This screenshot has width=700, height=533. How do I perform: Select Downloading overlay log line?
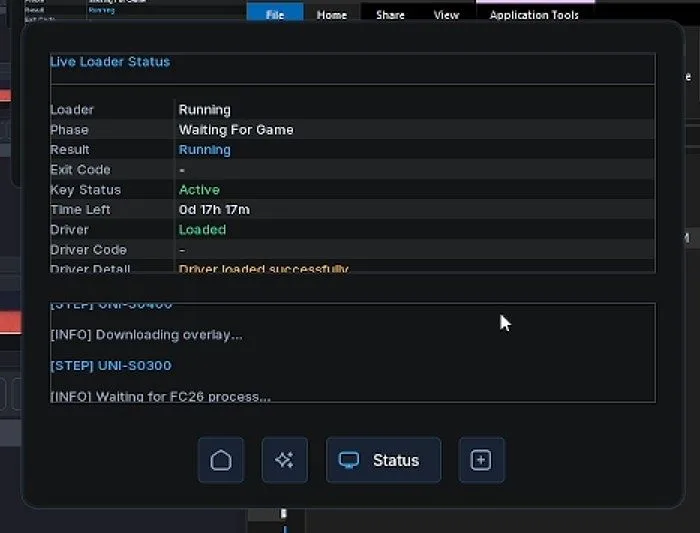[x=146, y=335]
